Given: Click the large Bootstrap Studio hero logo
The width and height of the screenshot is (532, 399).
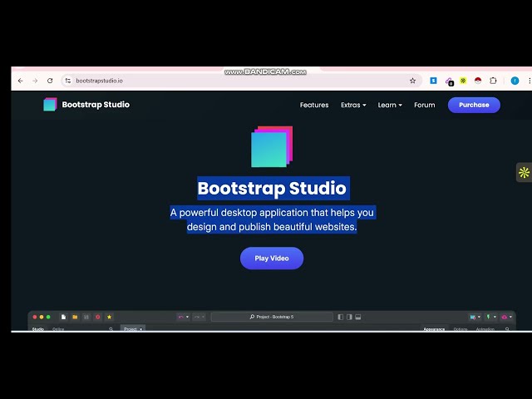Looking at the screenshot, I should click(272, 146).
